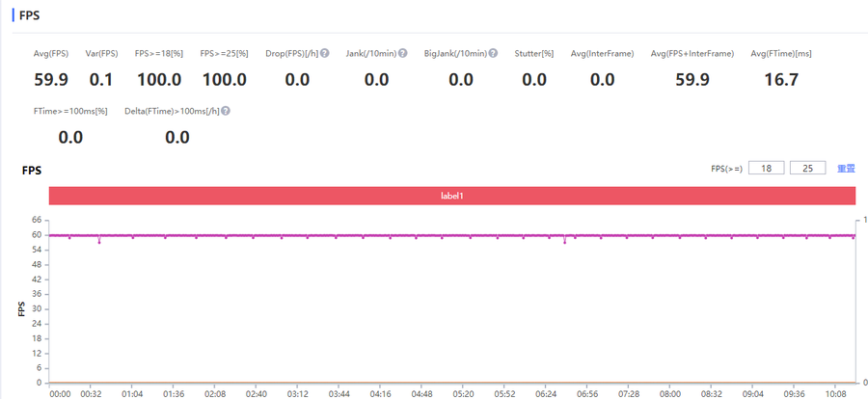Image resolution: width=868 pixels, height=399 pixels.
Task: Click the Avg(FTime)[ms] value 16.7
Action: coord(781,80)
